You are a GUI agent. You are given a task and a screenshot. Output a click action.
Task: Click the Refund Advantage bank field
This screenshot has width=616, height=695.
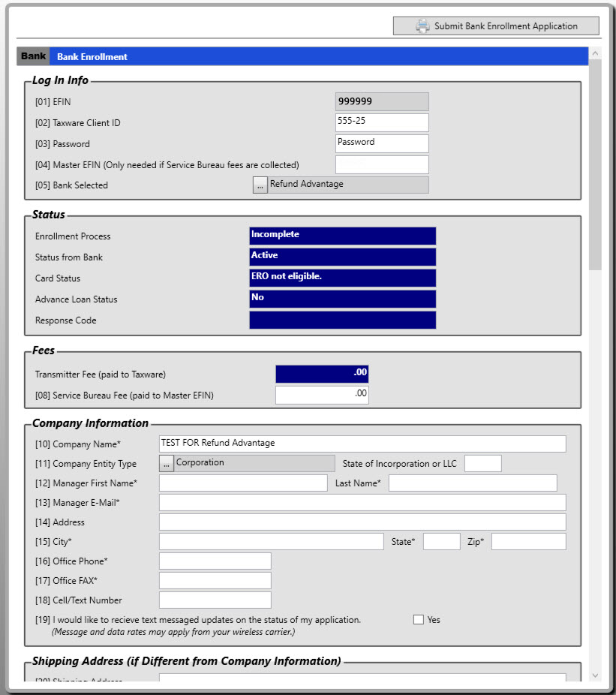tap(348, 185)
